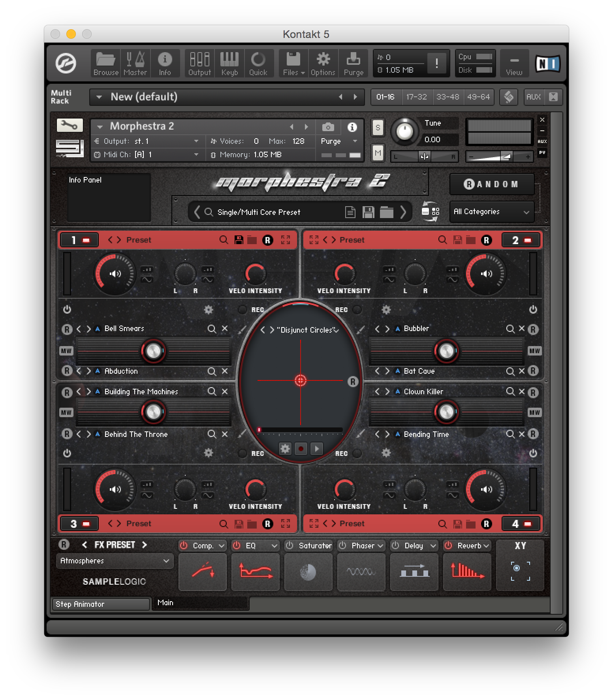Record XY pad motion
This screenshot has width=613, height=700.
tap(301, 448)
